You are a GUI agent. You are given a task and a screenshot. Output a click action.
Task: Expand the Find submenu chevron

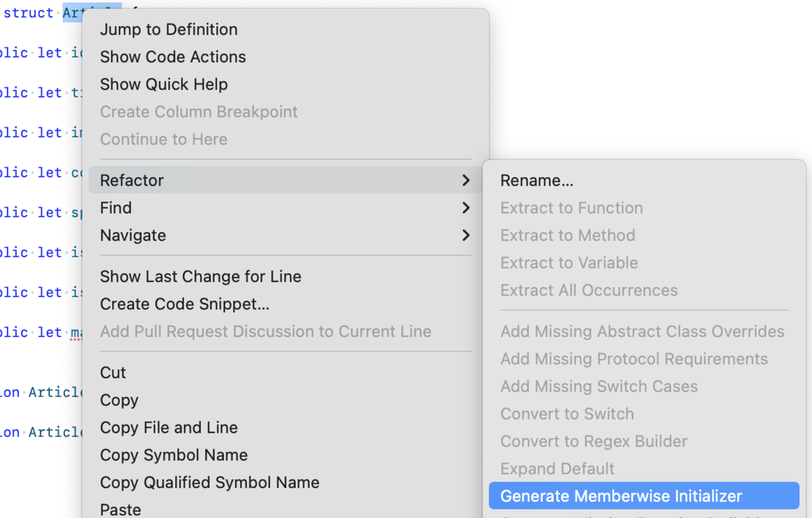466,208
